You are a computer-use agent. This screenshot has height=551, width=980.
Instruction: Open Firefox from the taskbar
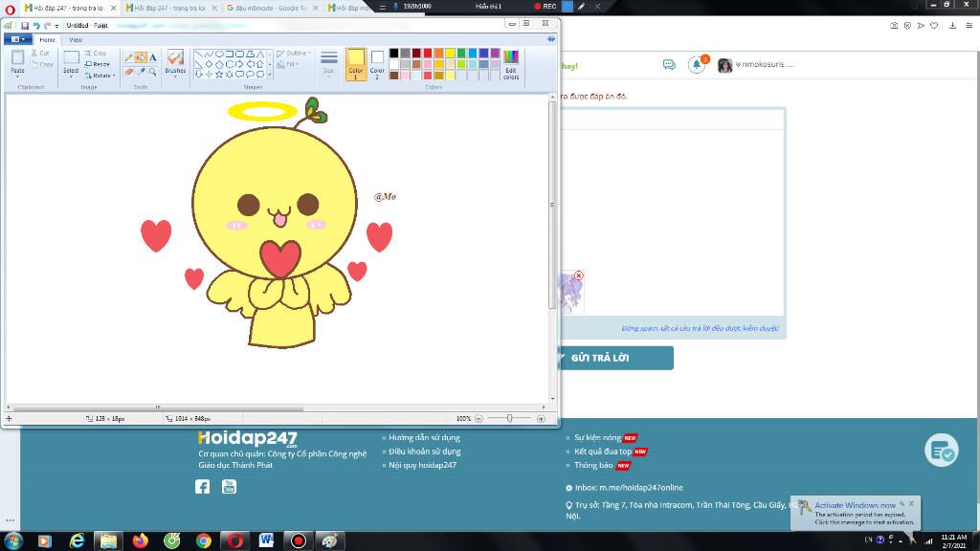140,540
